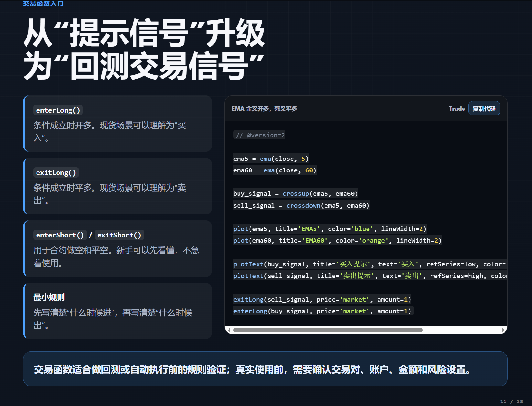Click the enterLong(buy_signal...) code line

324,311
